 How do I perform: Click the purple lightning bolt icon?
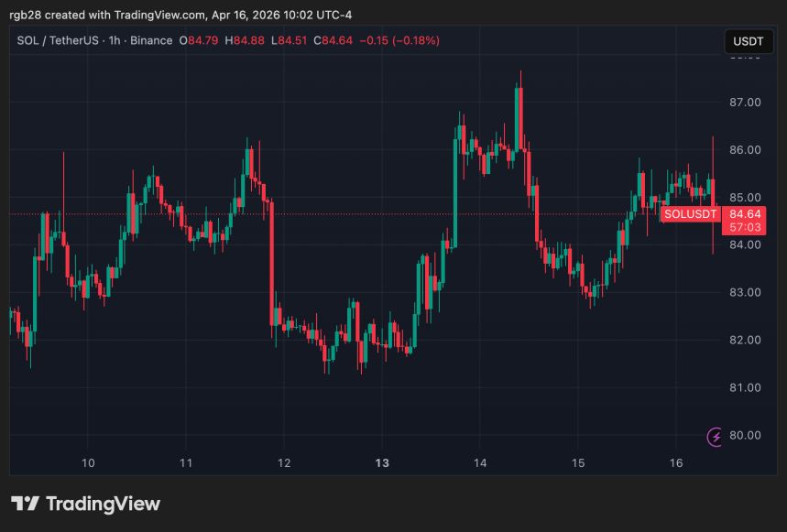tap(716, 437)
